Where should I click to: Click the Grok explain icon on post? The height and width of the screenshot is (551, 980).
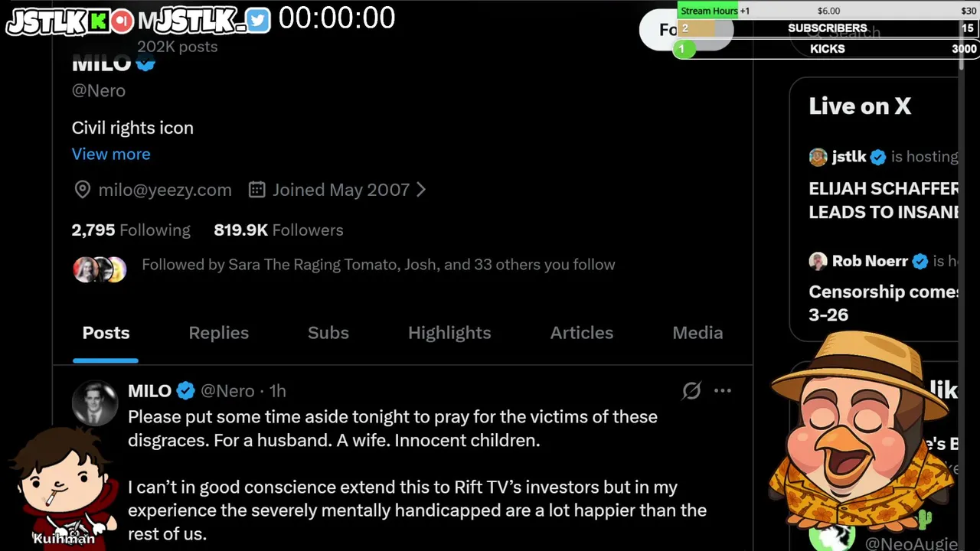point(691,391)
